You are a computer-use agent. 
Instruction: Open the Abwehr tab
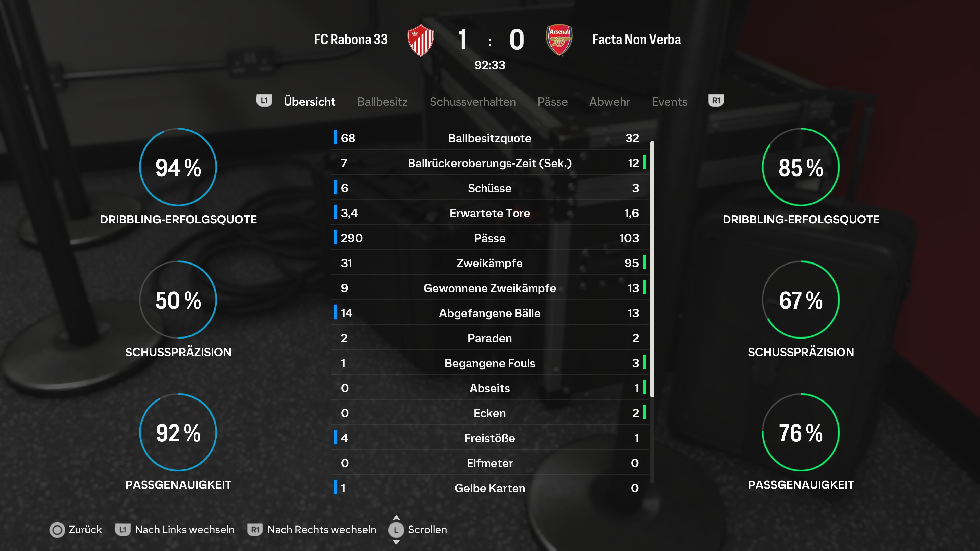(609, 102)
